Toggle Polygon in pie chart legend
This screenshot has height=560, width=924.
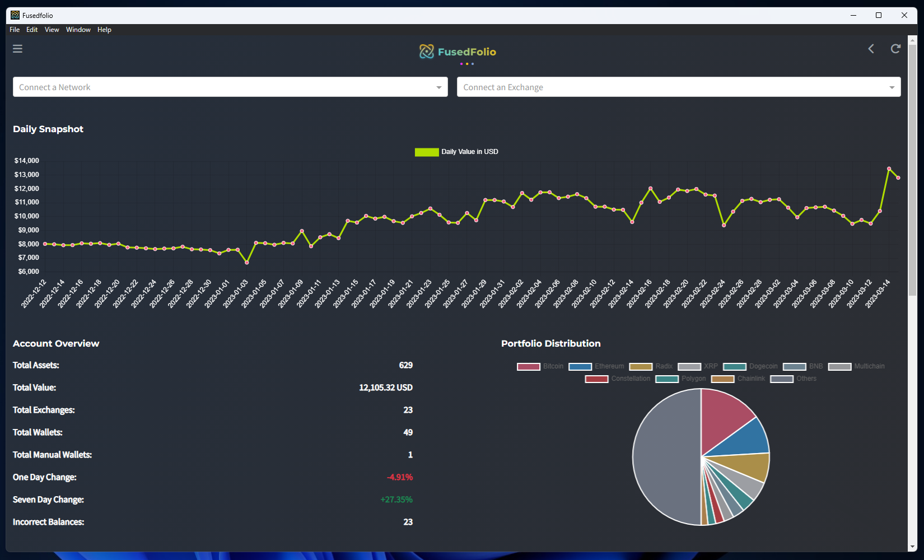pos(681,379)
